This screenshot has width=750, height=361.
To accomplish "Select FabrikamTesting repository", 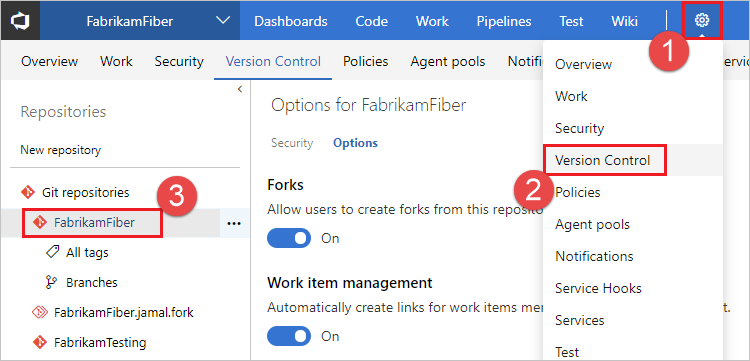I will [x=100, y=342].
